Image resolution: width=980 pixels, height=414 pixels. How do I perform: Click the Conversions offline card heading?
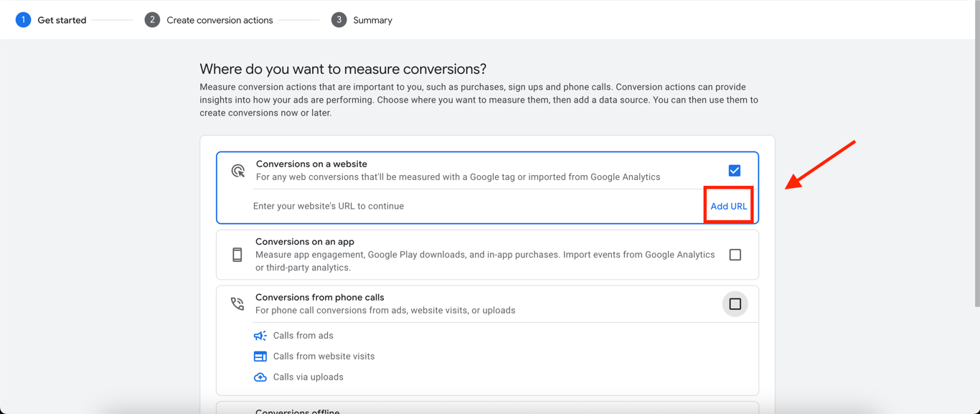(297, 411)
